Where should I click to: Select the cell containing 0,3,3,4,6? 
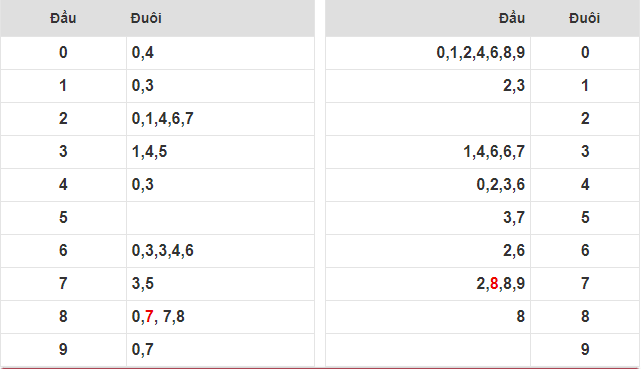coord(220,250)
